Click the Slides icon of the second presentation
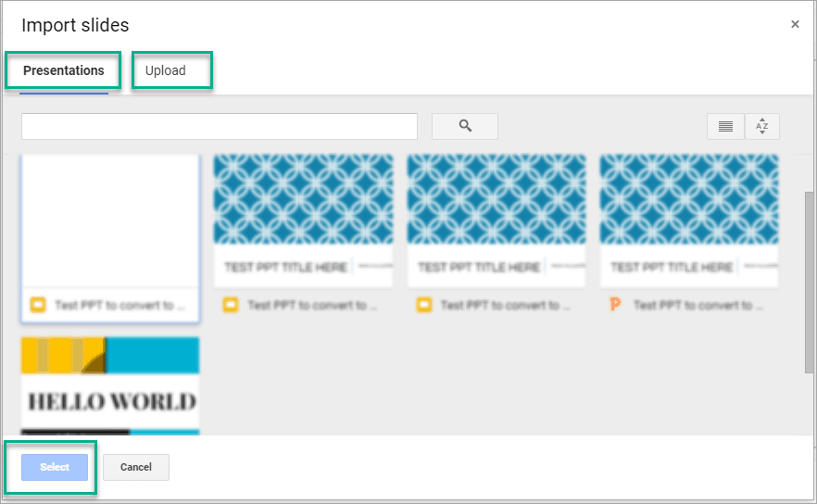Viewport: 817px width, 504px height. [x=231, y=305]
